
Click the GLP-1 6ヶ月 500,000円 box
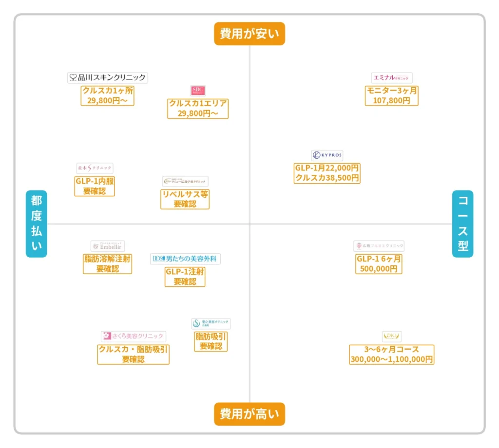(x=379, y=264)
